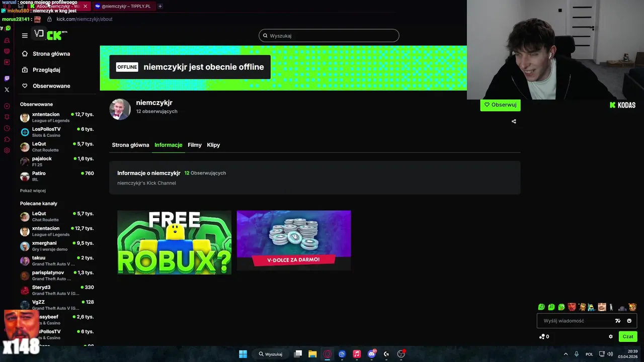Click the heart icon beside sidebar Obserwowane

[25, 85]
